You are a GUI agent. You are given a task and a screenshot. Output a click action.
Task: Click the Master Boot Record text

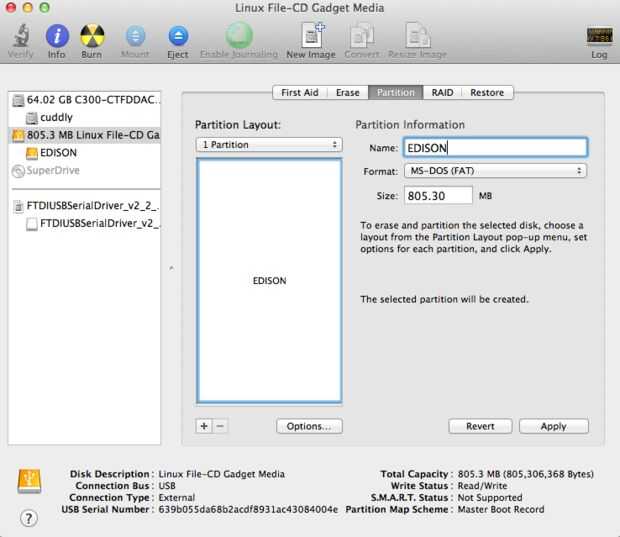coord(501,509)
